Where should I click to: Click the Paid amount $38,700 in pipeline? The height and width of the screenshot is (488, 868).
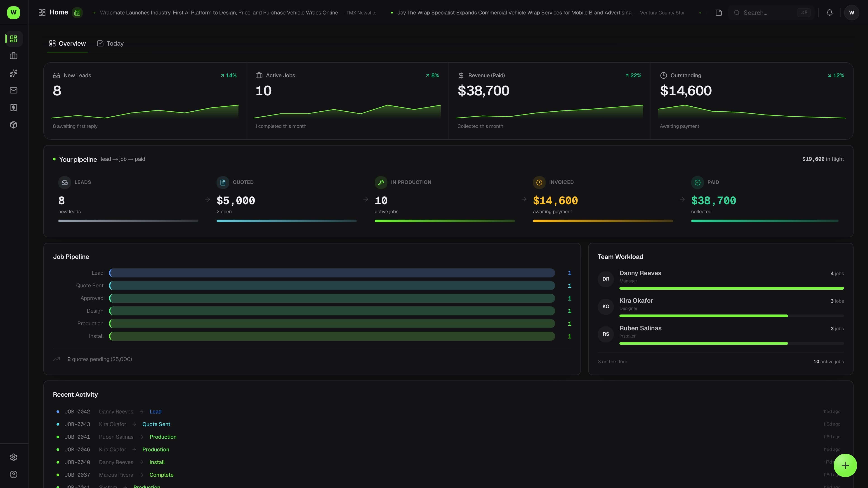pos(714,201)
